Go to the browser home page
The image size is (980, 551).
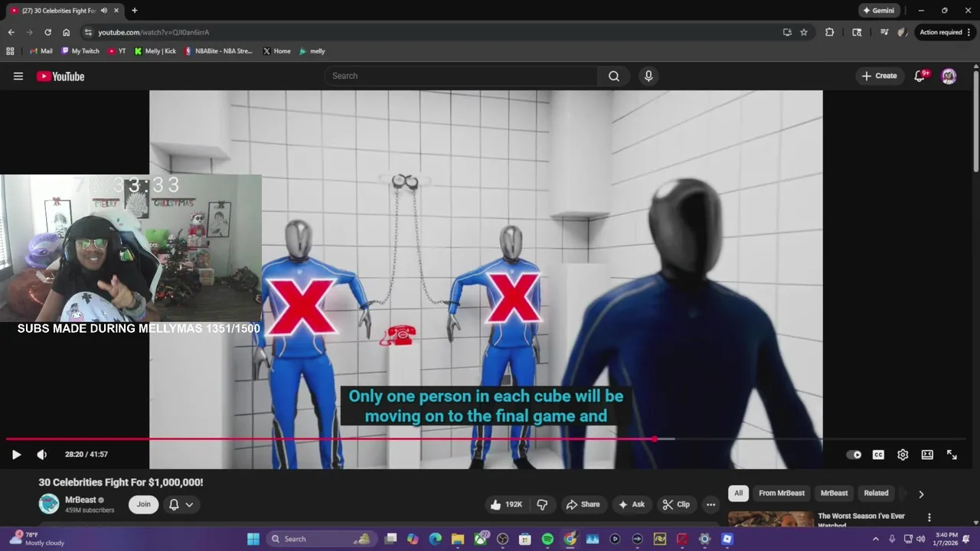(x=66, y=32)
